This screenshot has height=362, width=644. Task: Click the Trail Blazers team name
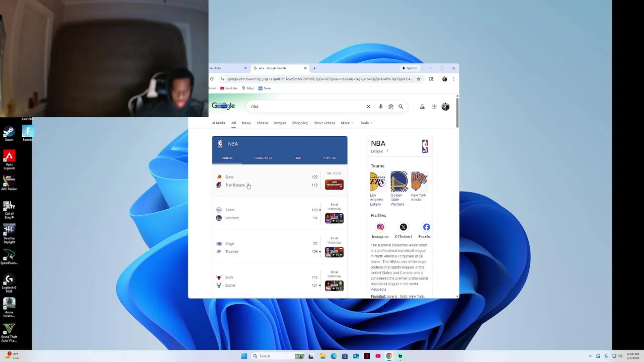pos(235,185)
